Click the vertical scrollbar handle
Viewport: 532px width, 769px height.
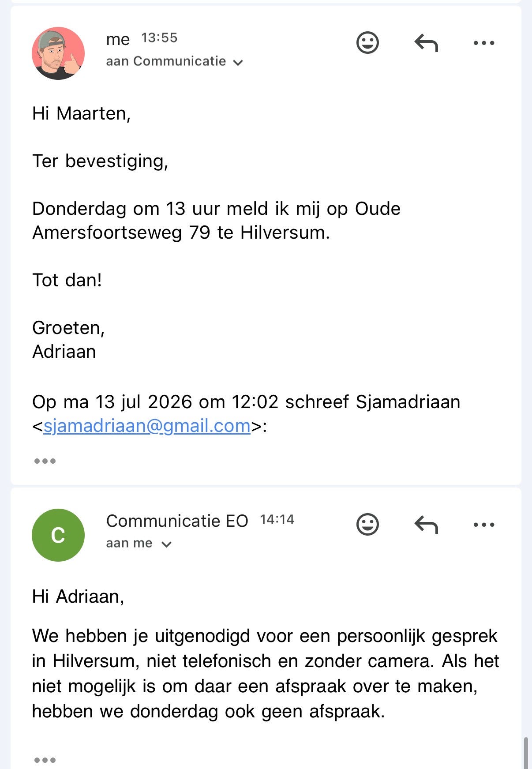(526, 753)
